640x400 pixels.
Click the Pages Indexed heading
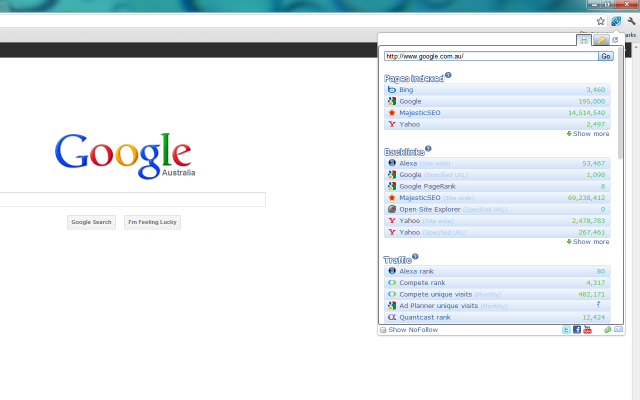(x=414, y=78)
